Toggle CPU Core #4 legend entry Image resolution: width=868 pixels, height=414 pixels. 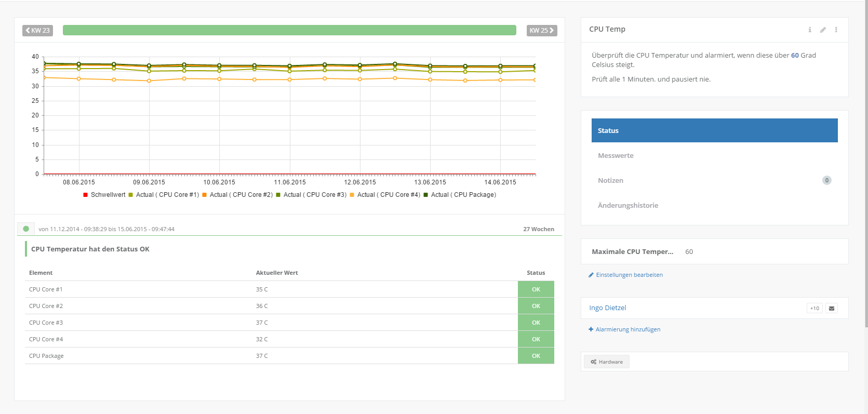385,195
